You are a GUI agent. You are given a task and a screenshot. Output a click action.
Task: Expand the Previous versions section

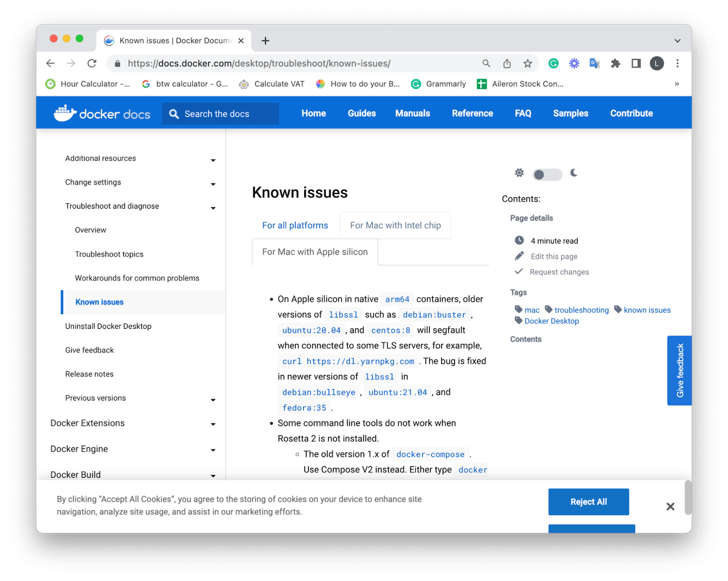(213, 400)
